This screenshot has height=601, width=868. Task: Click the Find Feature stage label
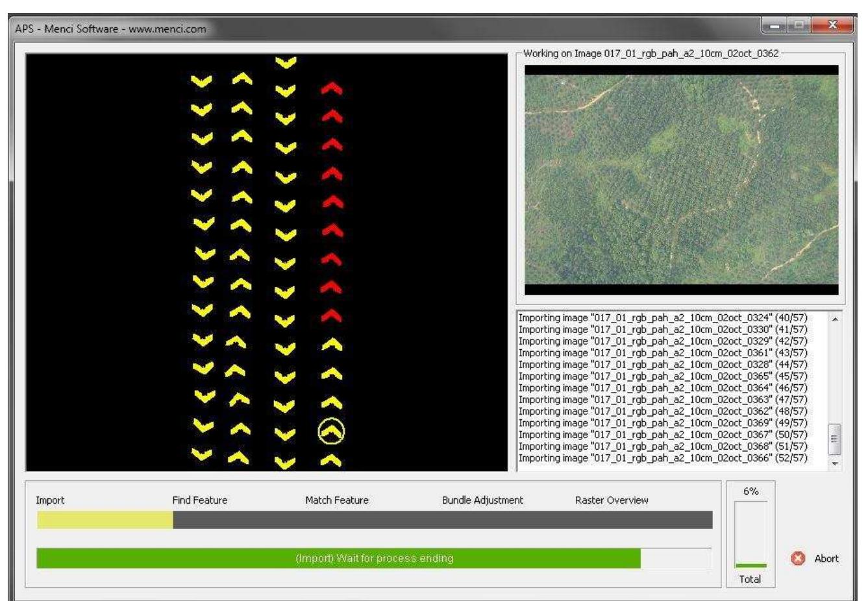[199, 500]
